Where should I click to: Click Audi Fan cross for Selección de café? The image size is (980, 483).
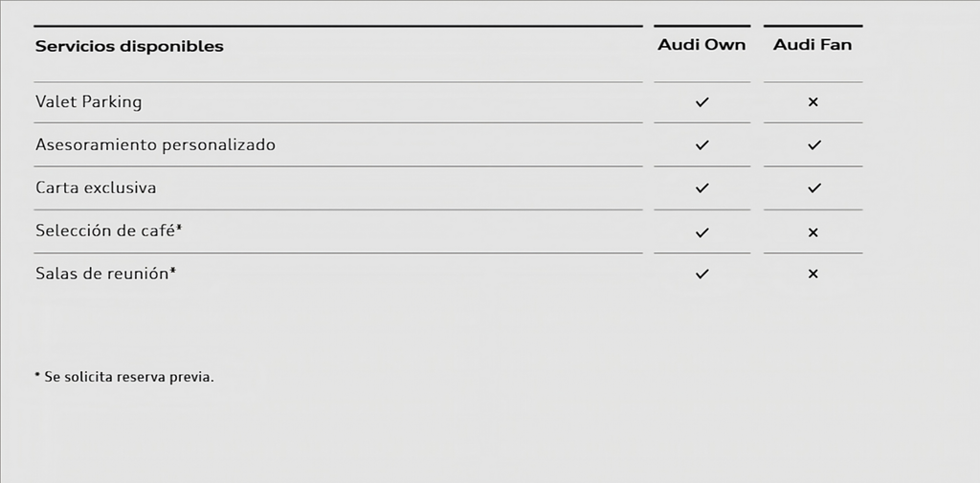pyautogui.click(x=813, y=232)
